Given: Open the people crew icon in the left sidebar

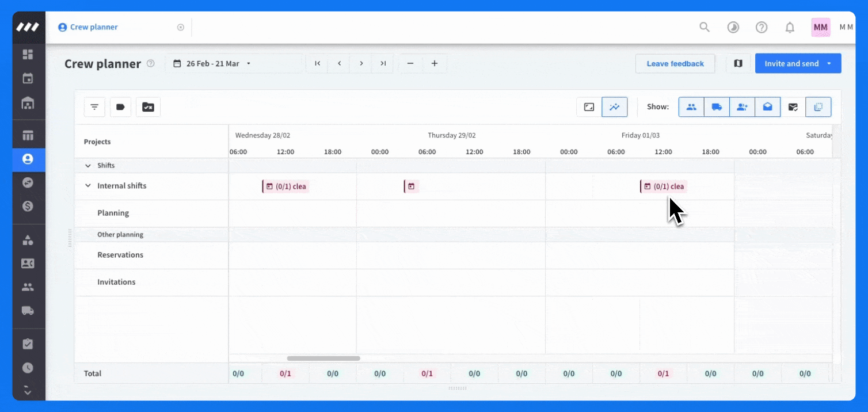Looking at the screenshot, I should click(28, 287).
